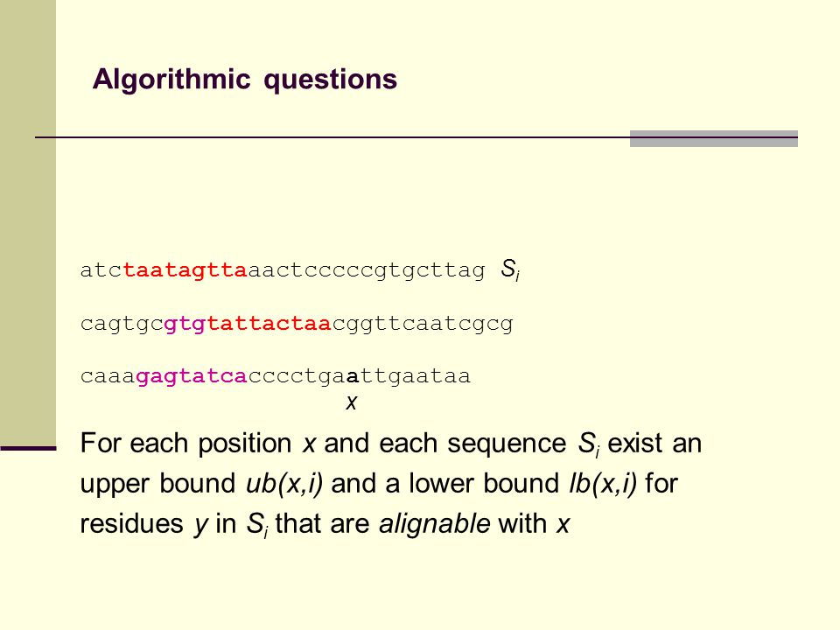Click 'For each position' paragraph beginning

pos(185,444)
